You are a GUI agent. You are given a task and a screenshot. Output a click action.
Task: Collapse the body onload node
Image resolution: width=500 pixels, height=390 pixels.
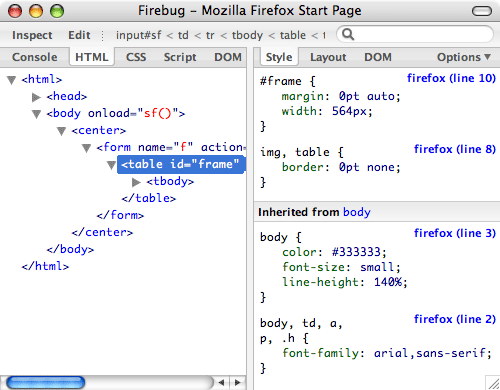point(37,114)
